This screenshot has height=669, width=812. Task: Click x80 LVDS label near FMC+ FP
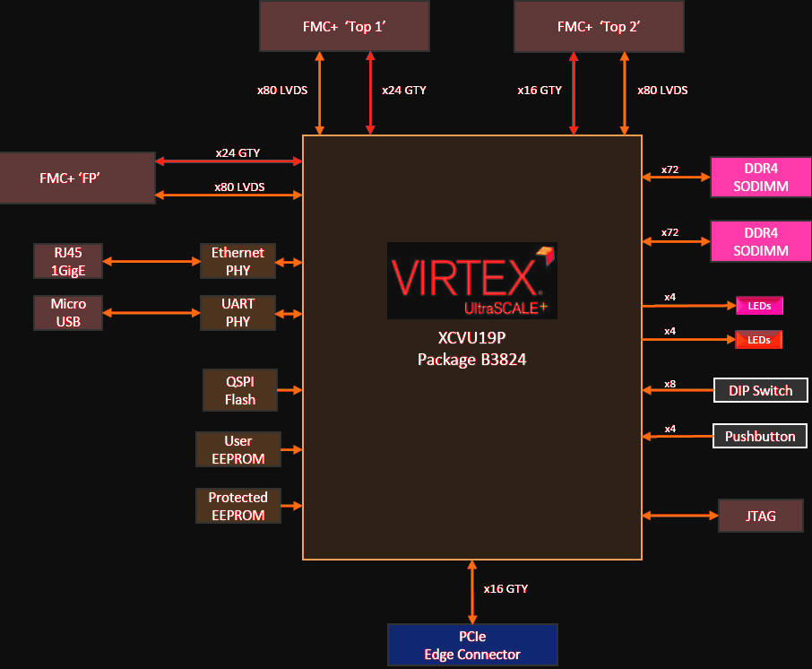tap(239, 187)
